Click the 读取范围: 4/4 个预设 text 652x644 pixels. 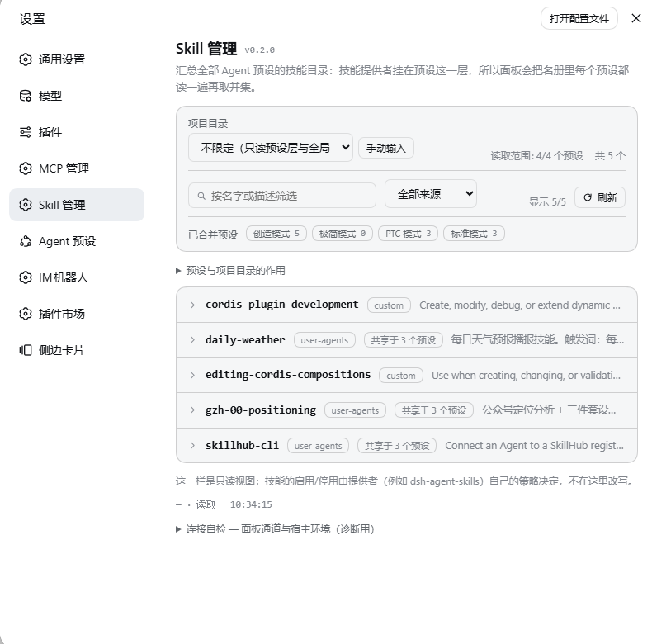point(536,156)
